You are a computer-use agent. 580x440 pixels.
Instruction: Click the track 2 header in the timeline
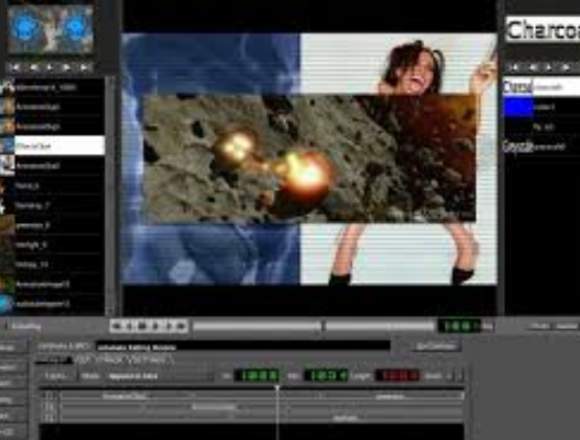(50, 407)
